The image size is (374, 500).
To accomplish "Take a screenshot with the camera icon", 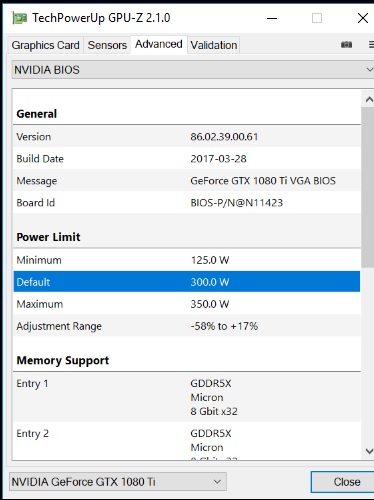I will (346, 45).
